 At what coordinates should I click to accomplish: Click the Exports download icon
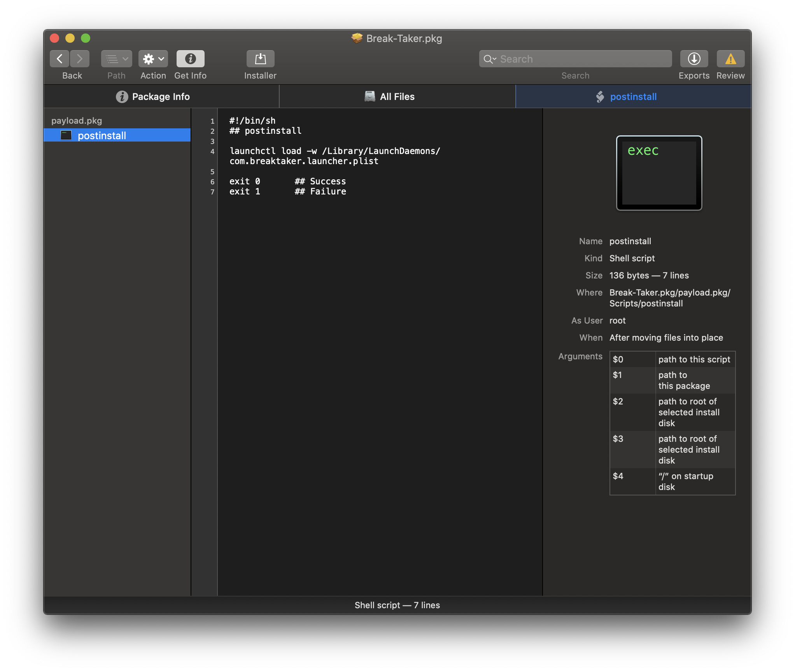coord(694,59)
